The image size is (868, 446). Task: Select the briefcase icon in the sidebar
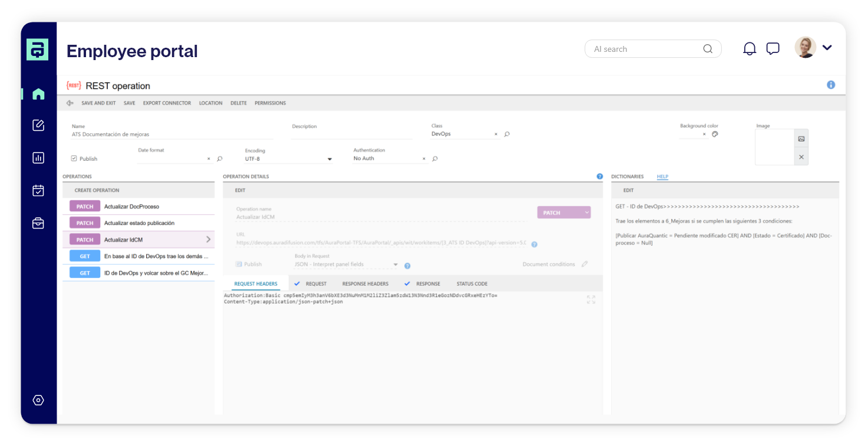click(x=38, y=223)
